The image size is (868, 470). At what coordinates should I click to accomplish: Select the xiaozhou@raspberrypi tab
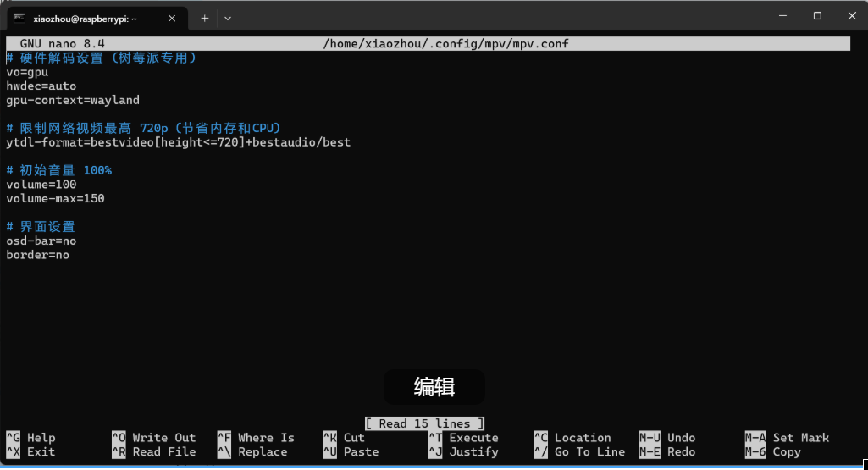tap(97, 19)
